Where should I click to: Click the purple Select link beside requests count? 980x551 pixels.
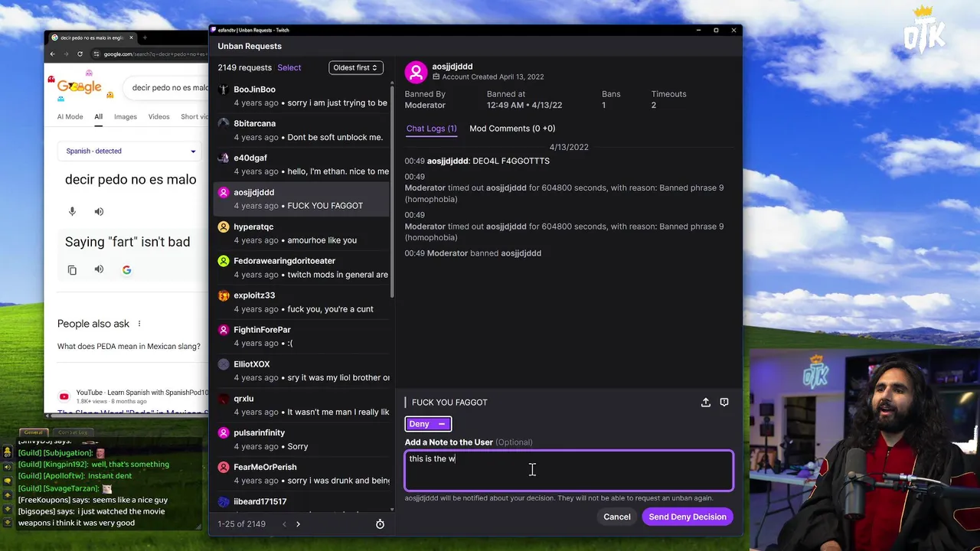289,67
